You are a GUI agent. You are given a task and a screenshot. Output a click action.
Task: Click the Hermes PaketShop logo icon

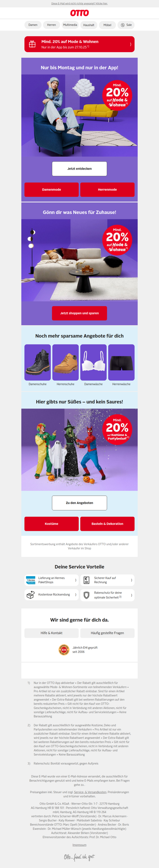coord(31,580)
